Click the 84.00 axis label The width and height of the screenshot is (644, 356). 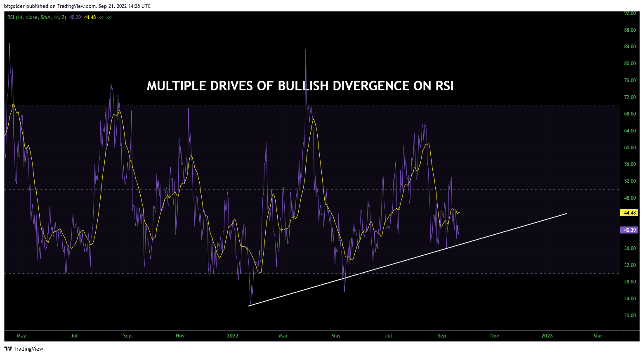(630, 47)
